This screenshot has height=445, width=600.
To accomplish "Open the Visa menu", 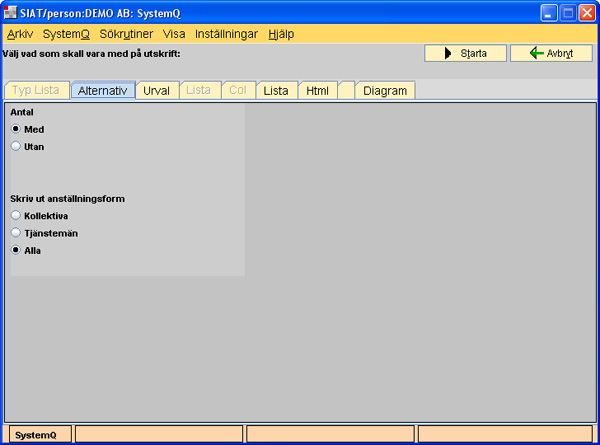I will pyautogui.click(x=174, y=33).
